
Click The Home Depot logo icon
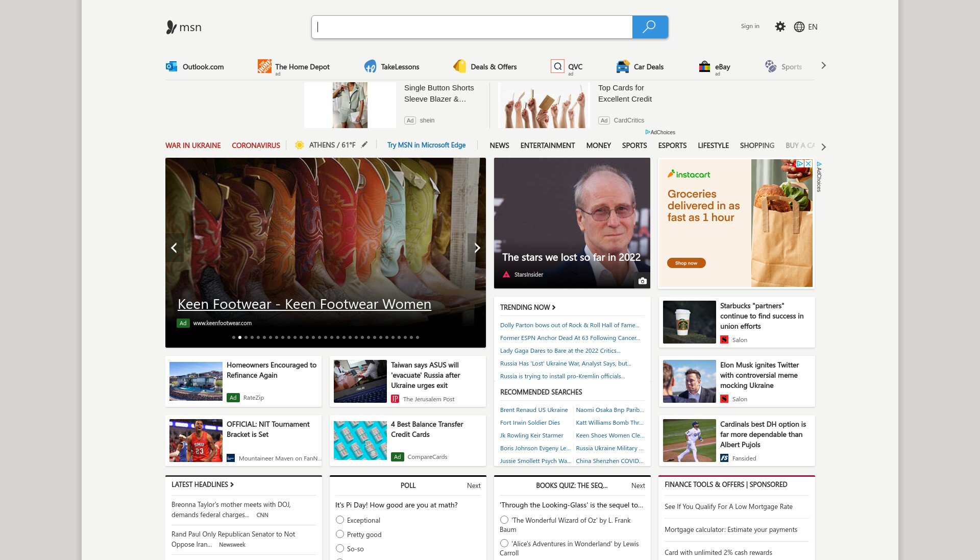coord(264,66)
